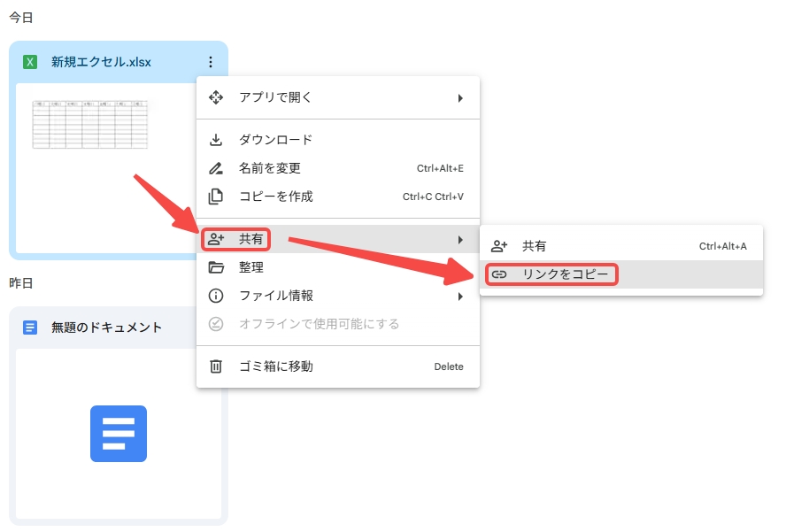Click the green Excel file icon
Screen dimensions: 809x532
[30, 63]
